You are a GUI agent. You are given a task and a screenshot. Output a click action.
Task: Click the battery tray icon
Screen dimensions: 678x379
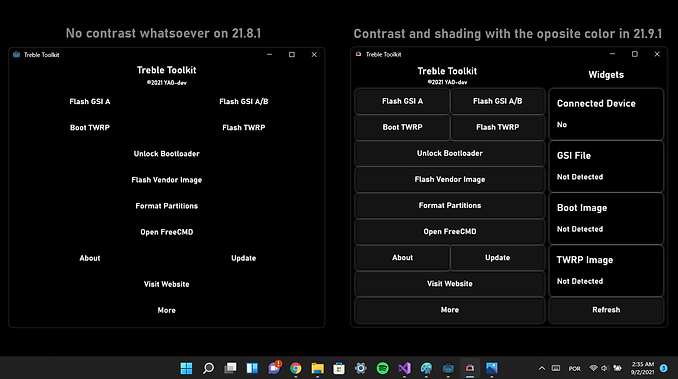617,368
